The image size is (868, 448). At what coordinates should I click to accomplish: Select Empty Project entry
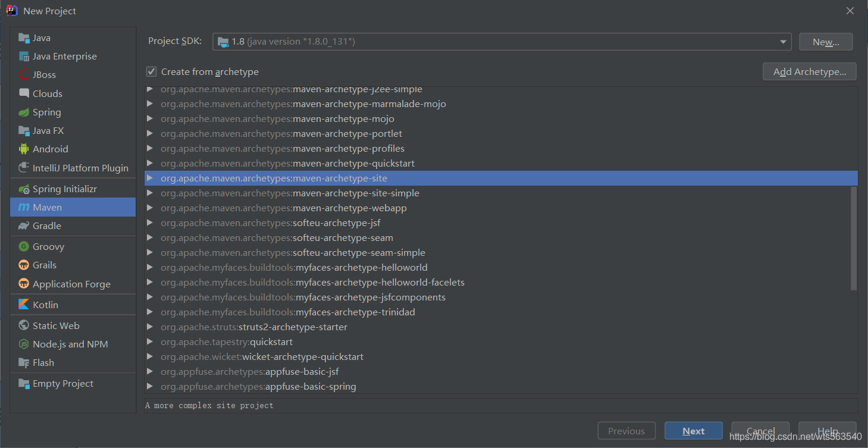pyautogui.click(x=73, y=384)
